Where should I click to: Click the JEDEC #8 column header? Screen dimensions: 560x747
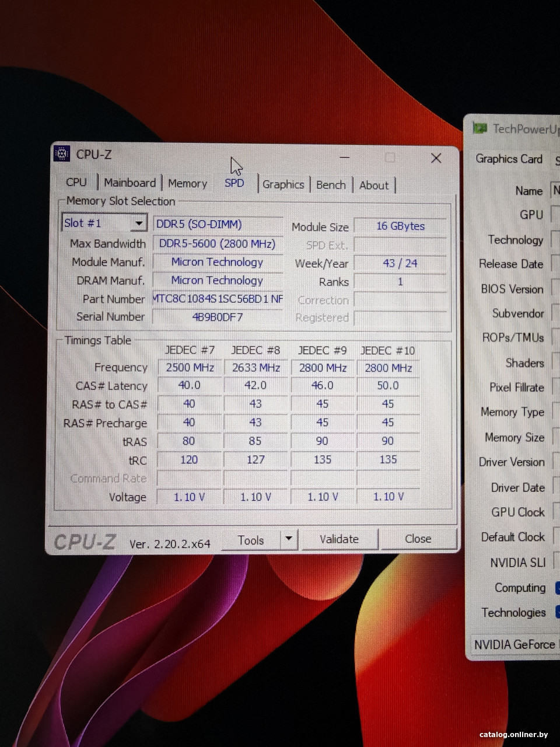(256, 350)
